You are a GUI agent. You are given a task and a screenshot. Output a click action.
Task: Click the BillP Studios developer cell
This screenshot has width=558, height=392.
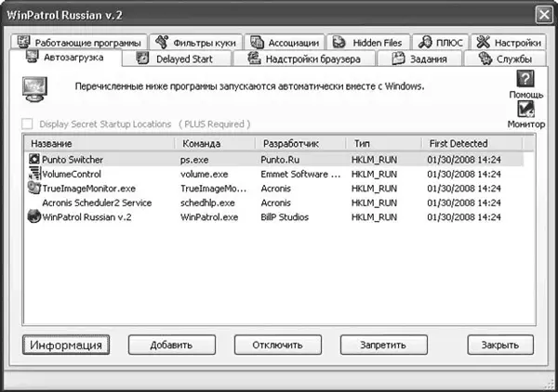pyautogui.click(x=285, y=217)
